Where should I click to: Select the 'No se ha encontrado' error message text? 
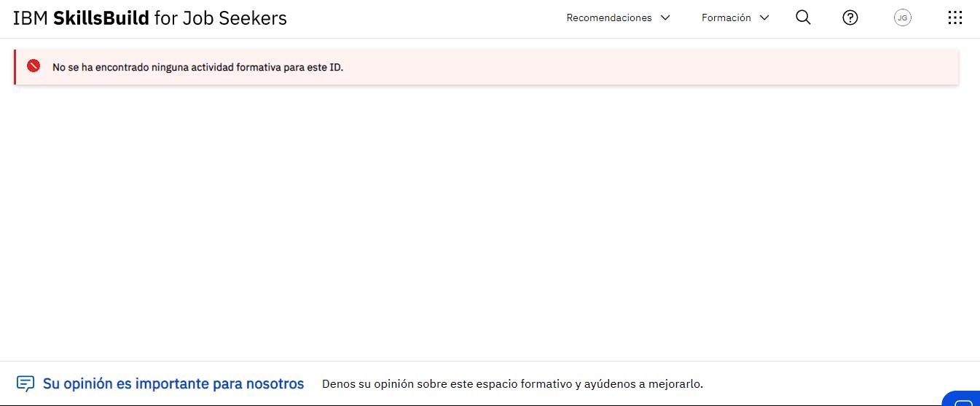pyautogui.click(x=197, y=66)
